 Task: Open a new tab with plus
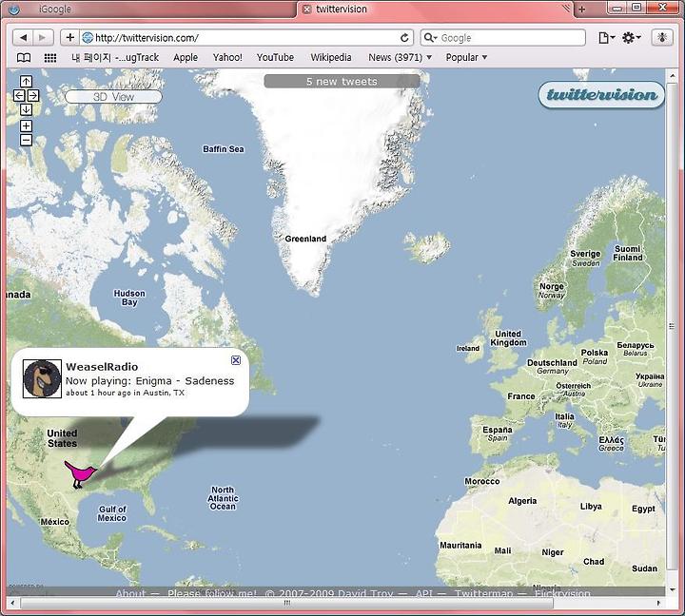[581, 10]
